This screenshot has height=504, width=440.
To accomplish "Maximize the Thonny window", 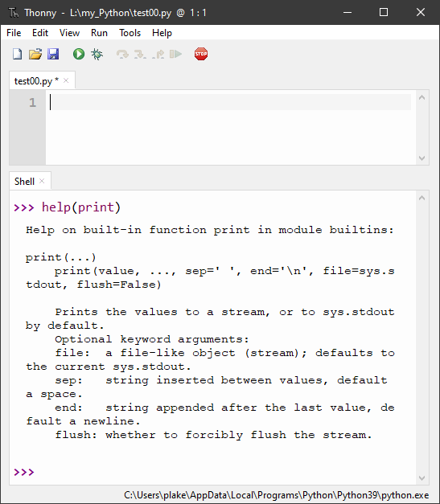I will 384,13.
